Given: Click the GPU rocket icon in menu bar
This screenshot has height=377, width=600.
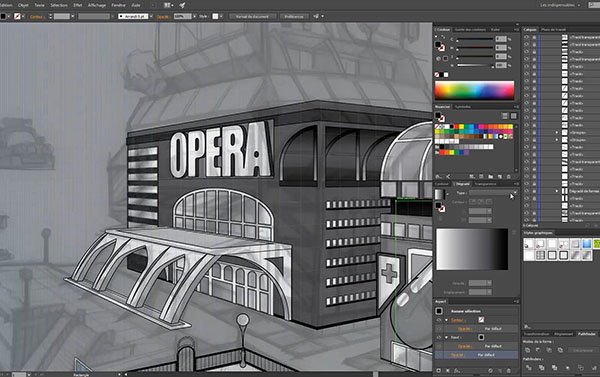Looking at the screenshot, I should coord(182,5).
